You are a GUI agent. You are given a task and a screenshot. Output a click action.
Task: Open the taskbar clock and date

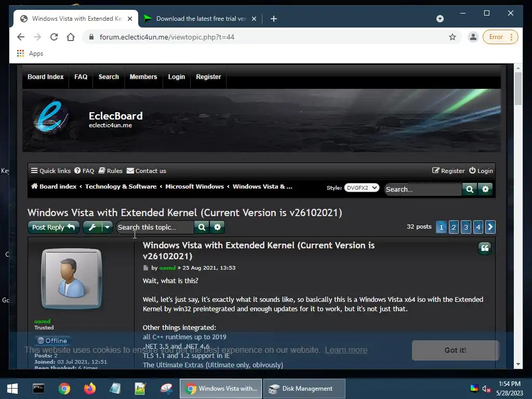pyautogui.click(x=510, y=389)
